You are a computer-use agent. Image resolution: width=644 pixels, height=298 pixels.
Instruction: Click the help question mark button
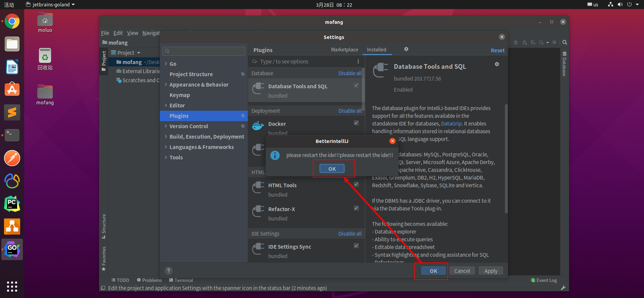(169, 270)
